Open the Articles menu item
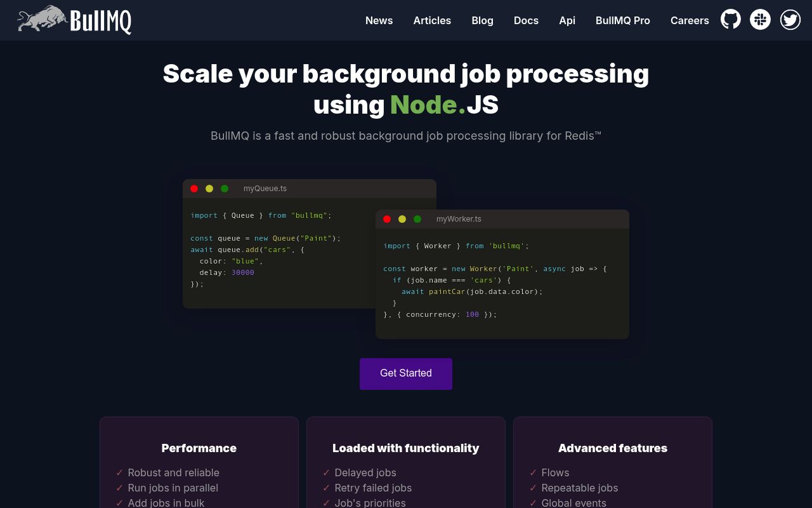This screenshot has height=508, width=812. tap(432, 20)
